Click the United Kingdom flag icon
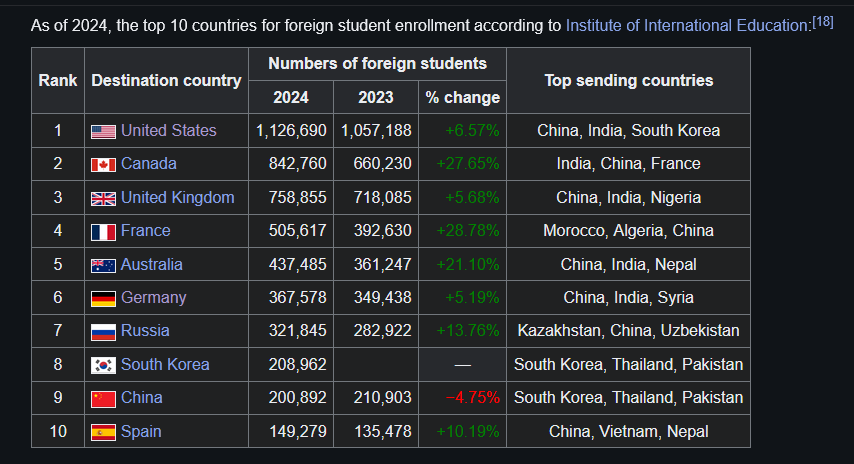Image resolution: width=854 pixels, height=464 pixels. [103, 198]
